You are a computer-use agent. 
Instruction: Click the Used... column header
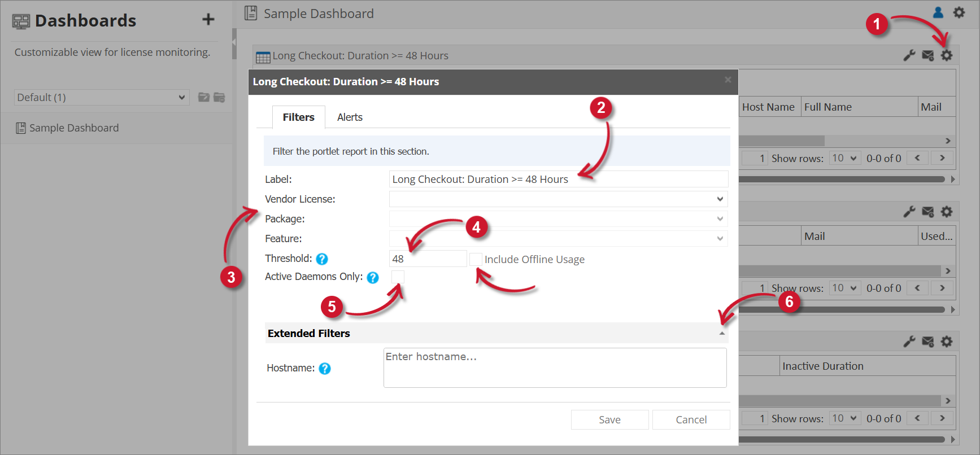click(937, 236)
